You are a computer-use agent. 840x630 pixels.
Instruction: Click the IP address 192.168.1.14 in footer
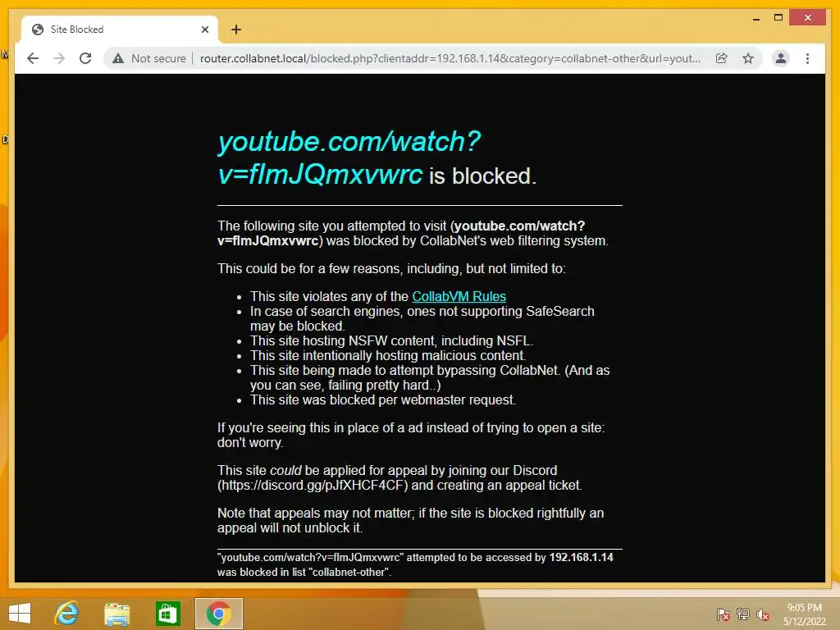pos(582,557)
